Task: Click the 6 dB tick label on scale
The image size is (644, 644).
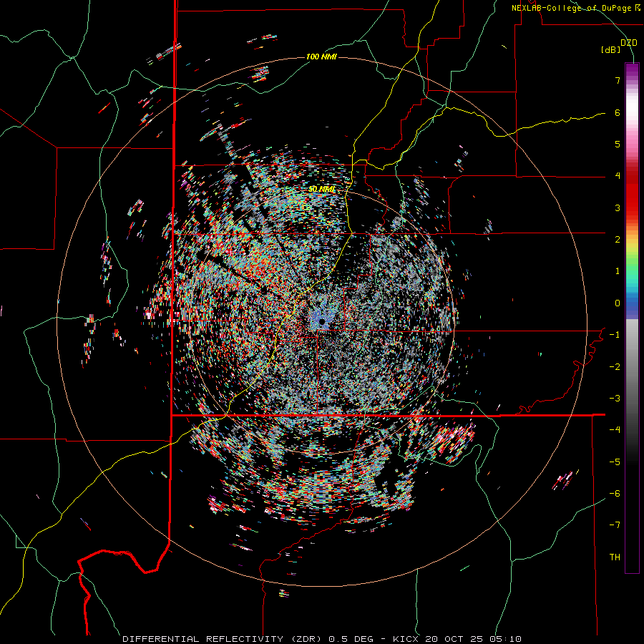Action: (618, 112)
